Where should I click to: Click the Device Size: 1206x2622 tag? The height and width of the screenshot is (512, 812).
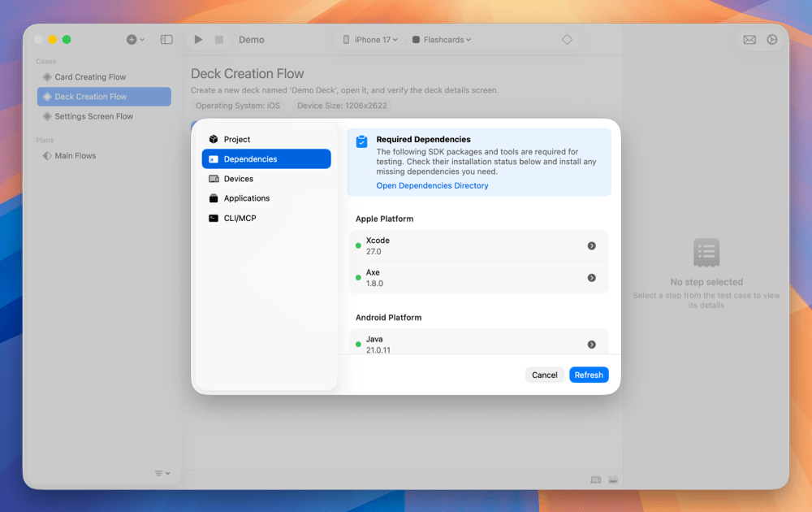click(342, 105)
